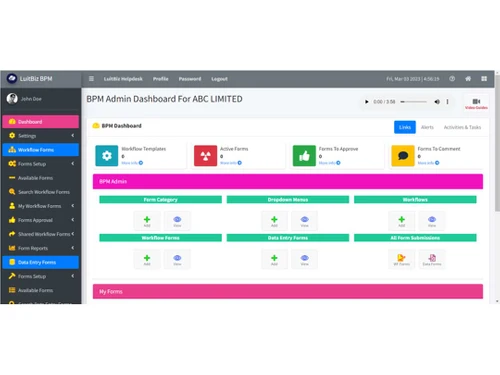This screenshot has width=500, height=375.
Task: Click More info under Forms To Approve
Action: click(329, 163)
